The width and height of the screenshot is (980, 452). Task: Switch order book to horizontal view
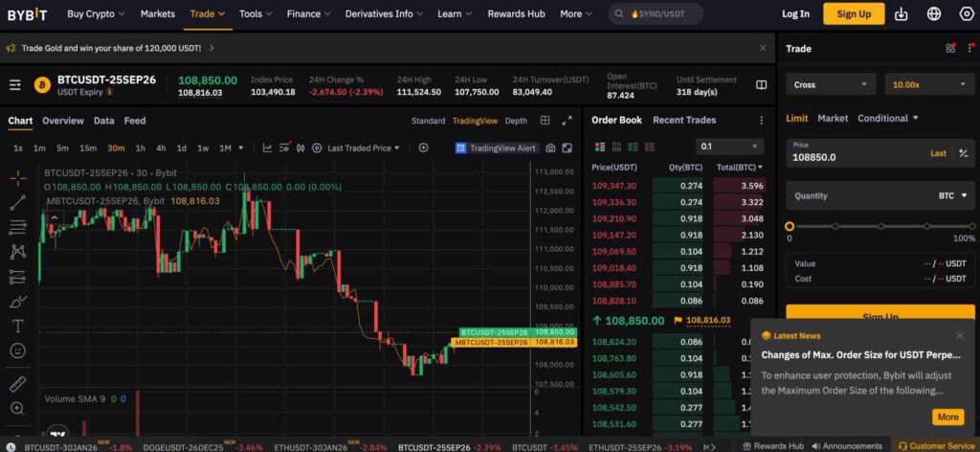click(617, 147)
